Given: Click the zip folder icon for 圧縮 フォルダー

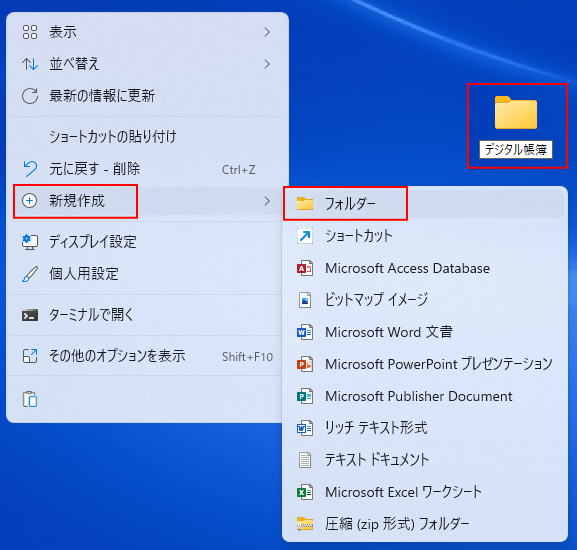Looking at the screenshot, I should (x=305, y=524).
